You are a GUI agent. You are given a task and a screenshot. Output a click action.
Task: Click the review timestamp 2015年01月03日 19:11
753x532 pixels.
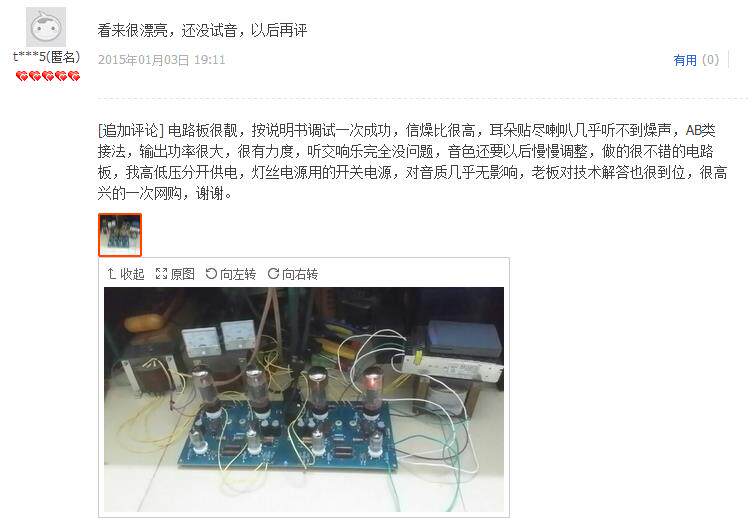point(161,60)
